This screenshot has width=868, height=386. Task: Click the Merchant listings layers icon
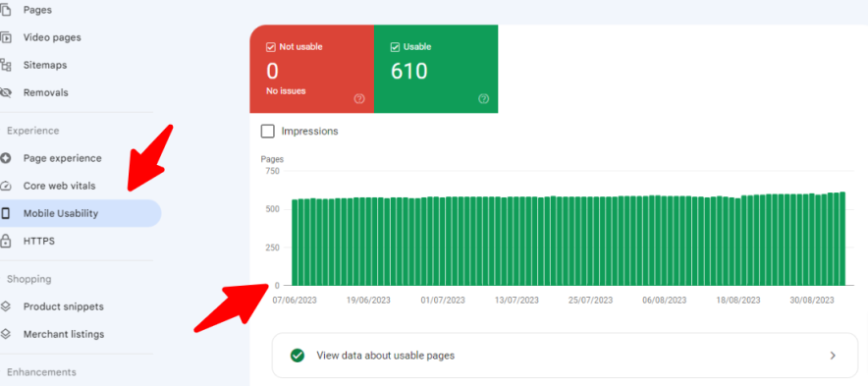[6, 334]
